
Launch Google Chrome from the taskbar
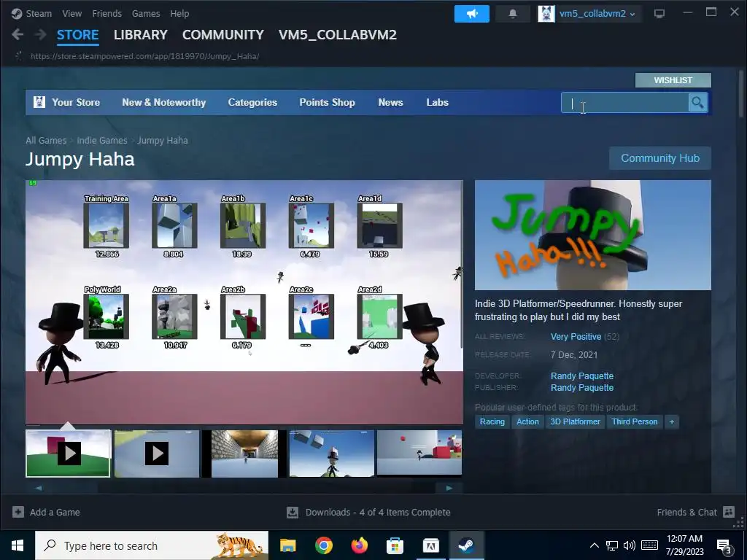click(323, 545)
